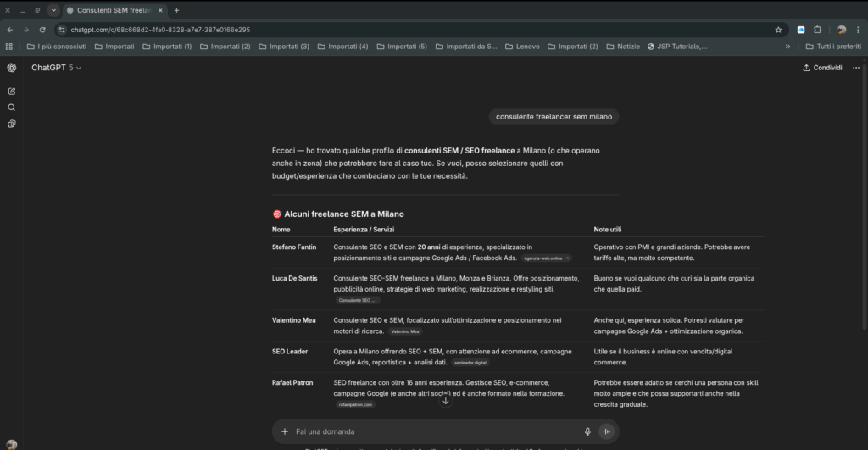This screenshot has width=868, height=450.
Task: Click the microphone dictation icon
Action: tap(587, 431)
